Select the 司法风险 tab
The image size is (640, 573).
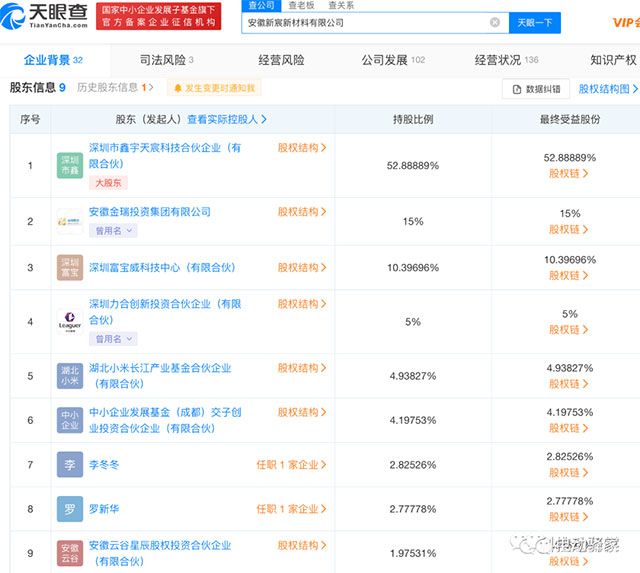click(x=167, y=60)
